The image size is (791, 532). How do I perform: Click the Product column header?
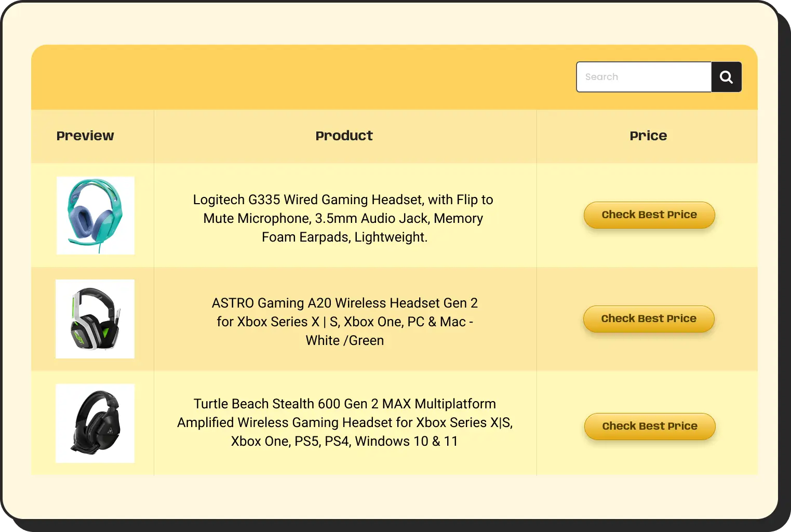(x=344, y=136)
